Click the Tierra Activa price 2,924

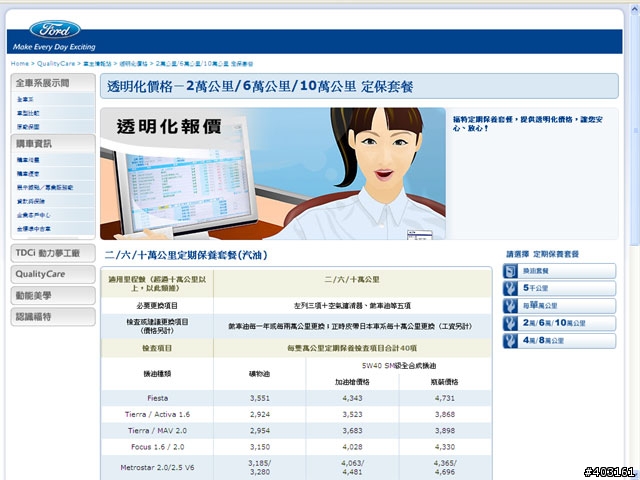pyautogui.click(x=260, y=414)
